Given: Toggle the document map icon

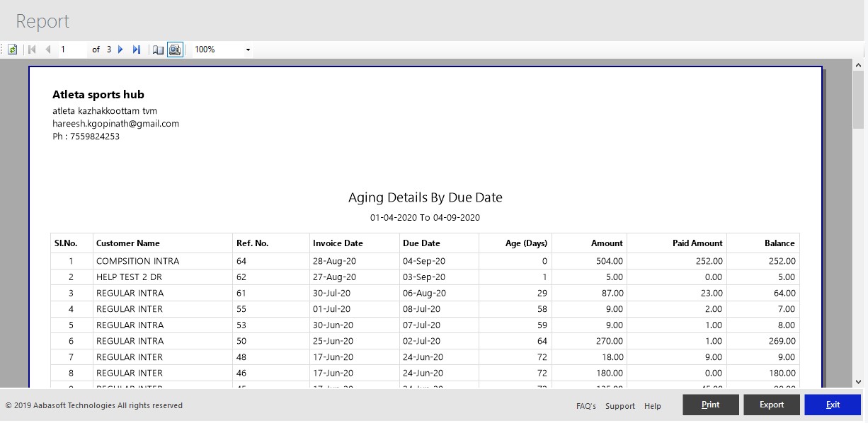Looking at the screenshot, I should tap(159, 50).
